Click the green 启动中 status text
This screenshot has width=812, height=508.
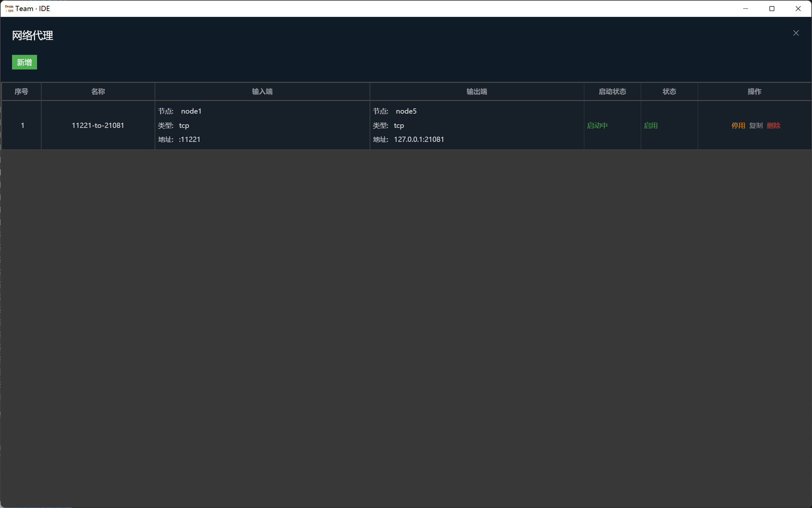pyautogui.click(x=597, y=125)
